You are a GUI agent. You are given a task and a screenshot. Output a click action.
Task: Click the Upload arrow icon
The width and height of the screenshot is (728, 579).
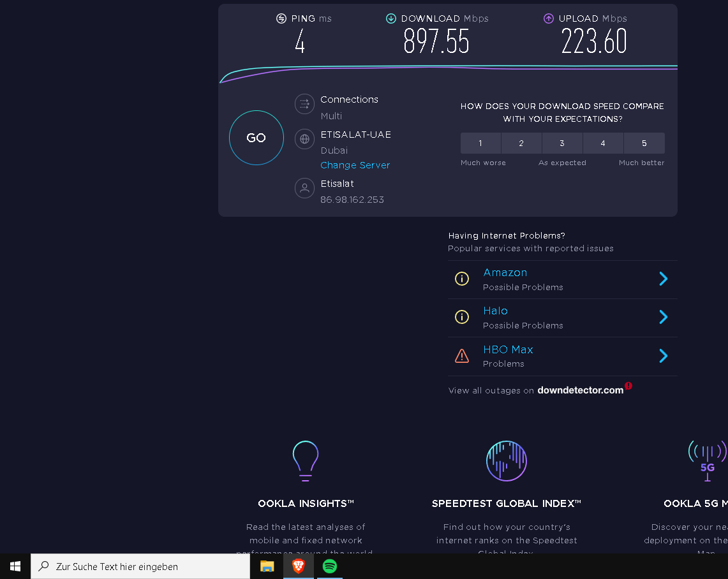(x=548, y=18)
